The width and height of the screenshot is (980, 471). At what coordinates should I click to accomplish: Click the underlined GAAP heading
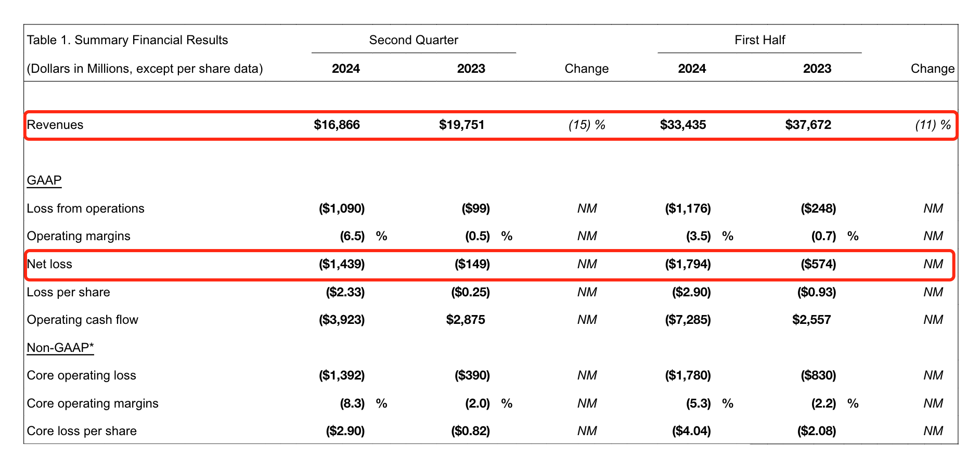point(44,180)
